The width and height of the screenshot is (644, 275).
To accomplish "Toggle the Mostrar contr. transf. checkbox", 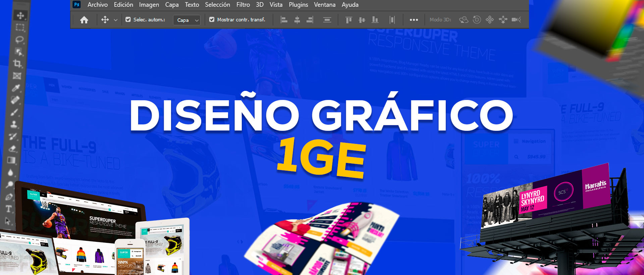I will pos(212,19).
